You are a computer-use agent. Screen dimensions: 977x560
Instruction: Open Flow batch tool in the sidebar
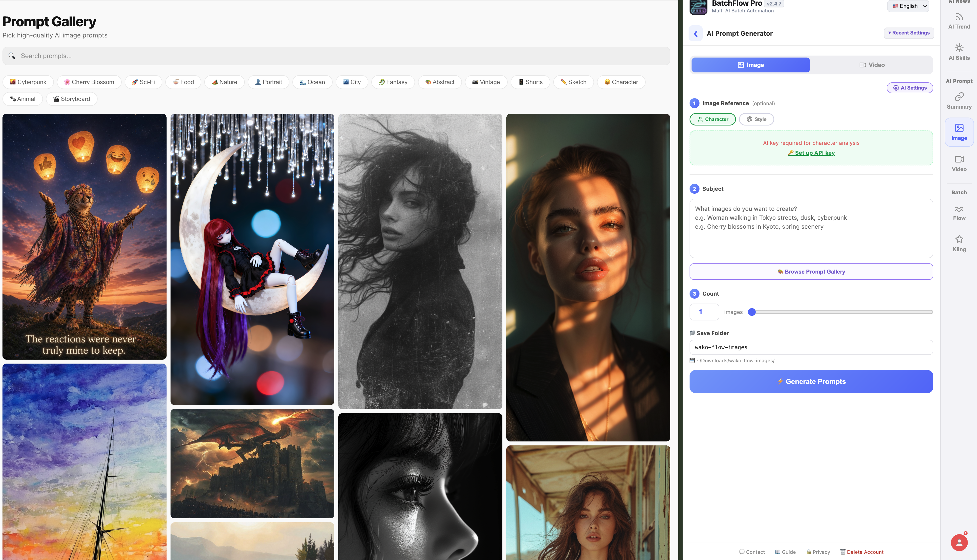click(959, 213)
